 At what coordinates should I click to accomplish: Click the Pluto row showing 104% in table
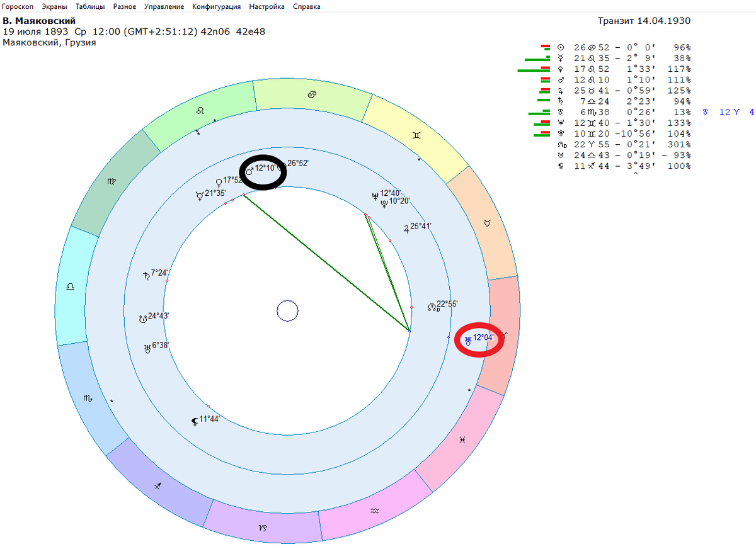click(x=624, y=133)
